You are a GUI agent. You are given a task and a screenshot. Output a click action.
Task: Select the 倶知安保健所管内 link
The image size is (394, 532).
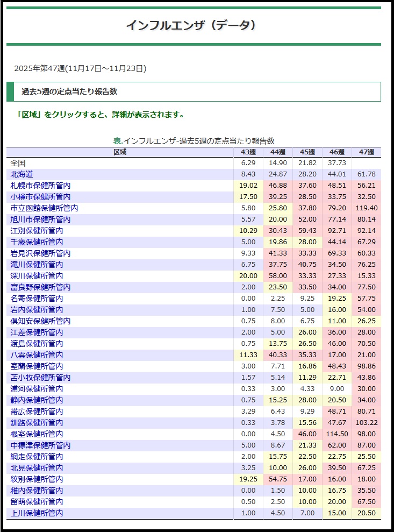(40, 321)
